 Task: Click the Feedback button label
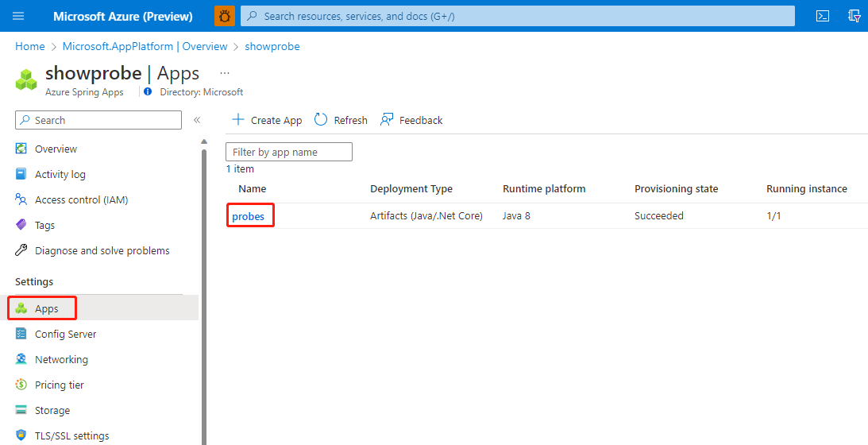coord(421,120)
